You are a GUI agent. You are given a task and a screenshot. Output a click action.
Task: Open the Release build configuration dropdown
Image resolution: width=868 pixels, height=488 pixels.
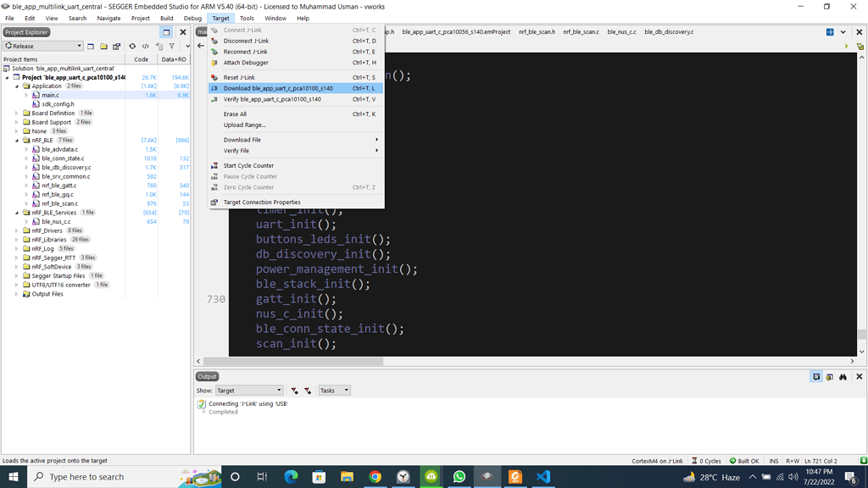click(x=43, y=47)
